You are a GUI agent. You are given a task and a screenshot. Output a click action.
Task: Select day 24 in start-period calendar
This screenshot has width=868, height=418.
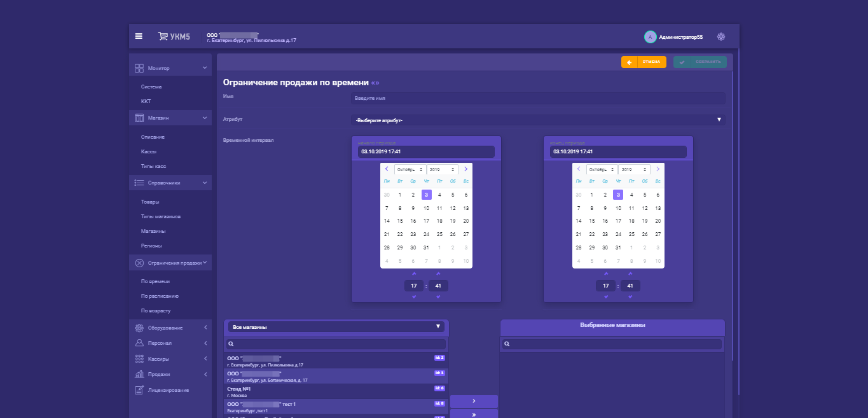pos(426,234)
